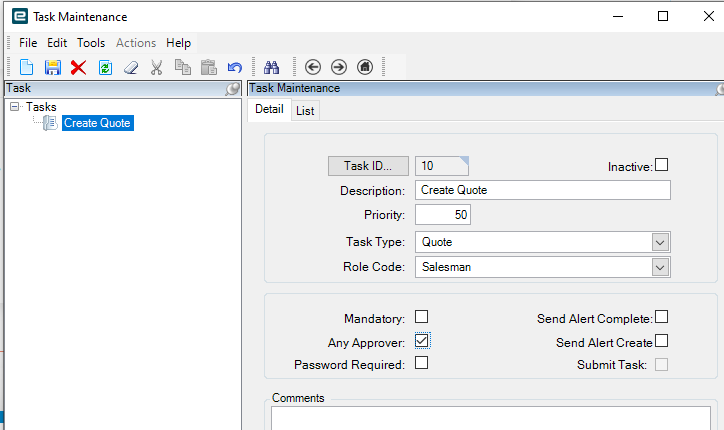This screenshot has width=724, height=430.
Task: Click the disabled Submit Task checkbox
Action: pos(661,364)
